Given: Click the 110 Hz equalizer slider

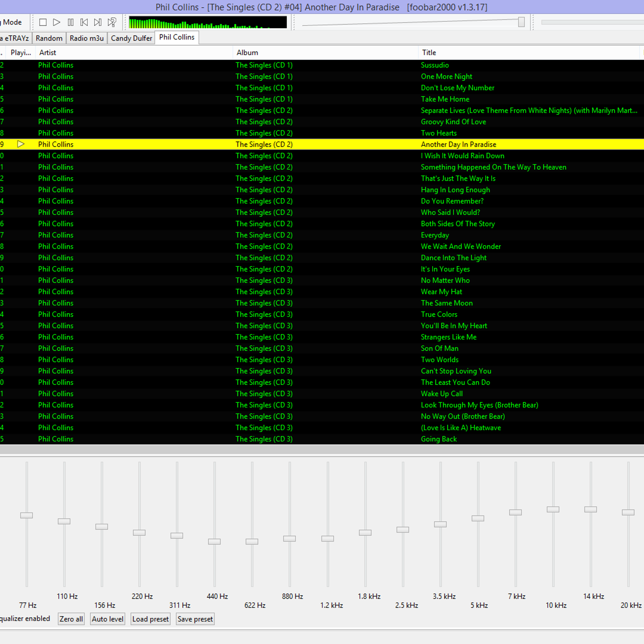Looking at the screenshot, I should (x=64, y=521).
